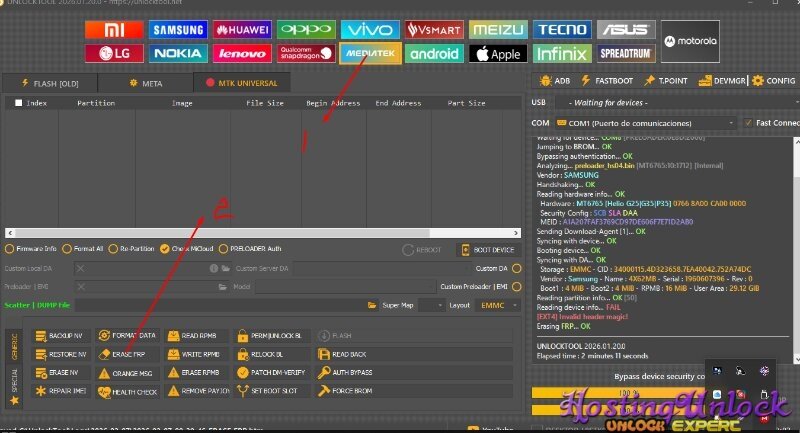
Task: Open the Fastboot tools button
Action: tap(607, 81)
